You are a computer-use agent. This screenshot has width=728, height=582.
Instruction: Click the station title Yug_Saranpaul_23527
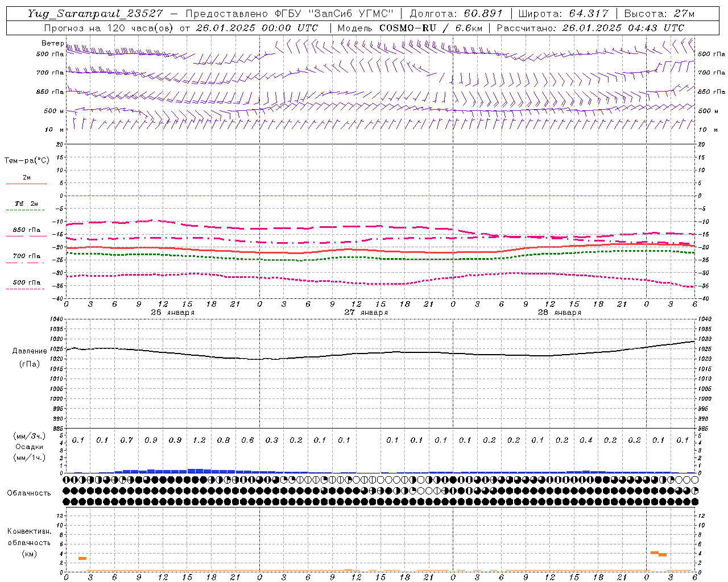96,14
